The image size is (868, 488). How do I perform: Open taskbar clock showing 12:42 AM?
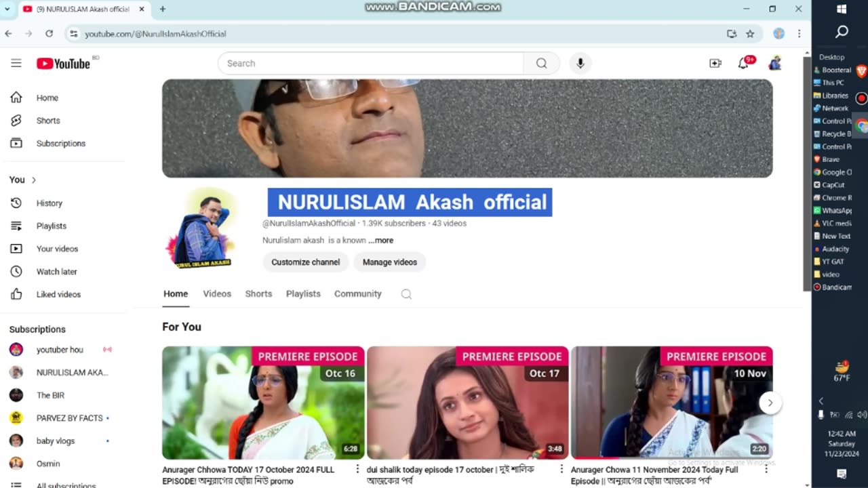pos(842,443)
